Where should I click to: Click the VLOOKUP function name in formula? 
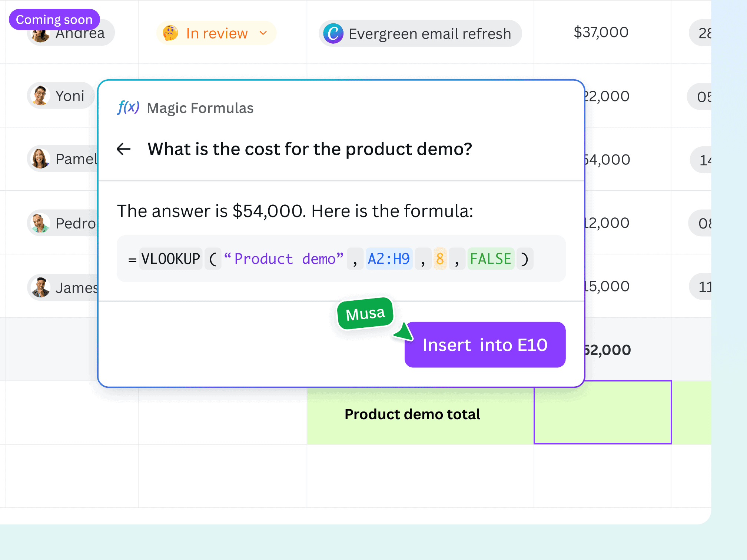pos(171,259)
